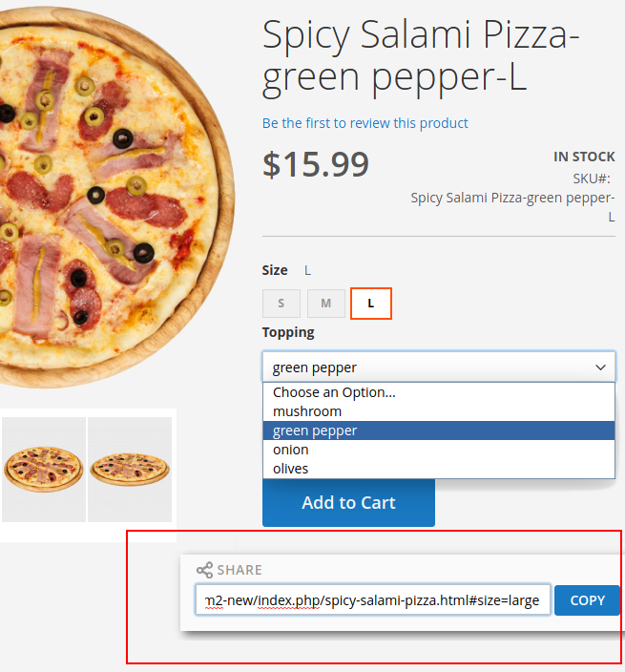Select size L swatch
Screen dimensions: 625x672
[371, 304]
